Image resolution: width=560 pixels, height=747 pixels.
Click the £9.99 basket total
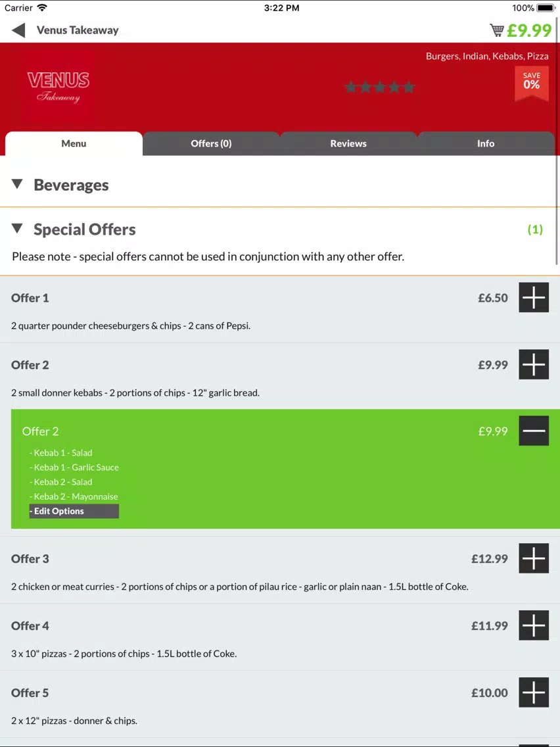(529, 30)
